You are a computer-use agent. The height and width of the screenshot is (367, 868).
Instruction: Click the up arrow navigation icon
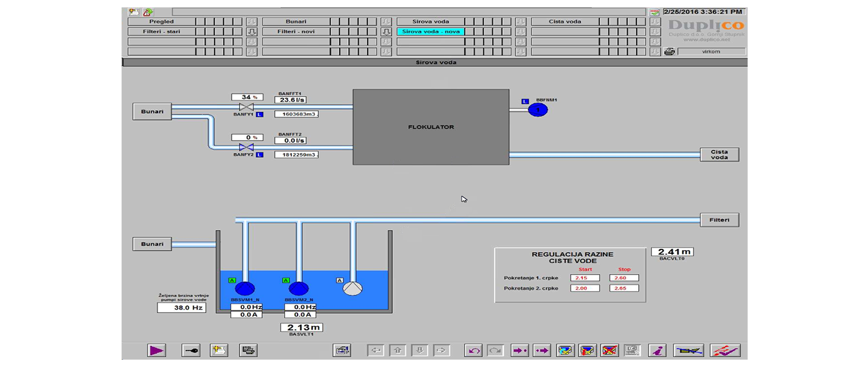(398, 350)
